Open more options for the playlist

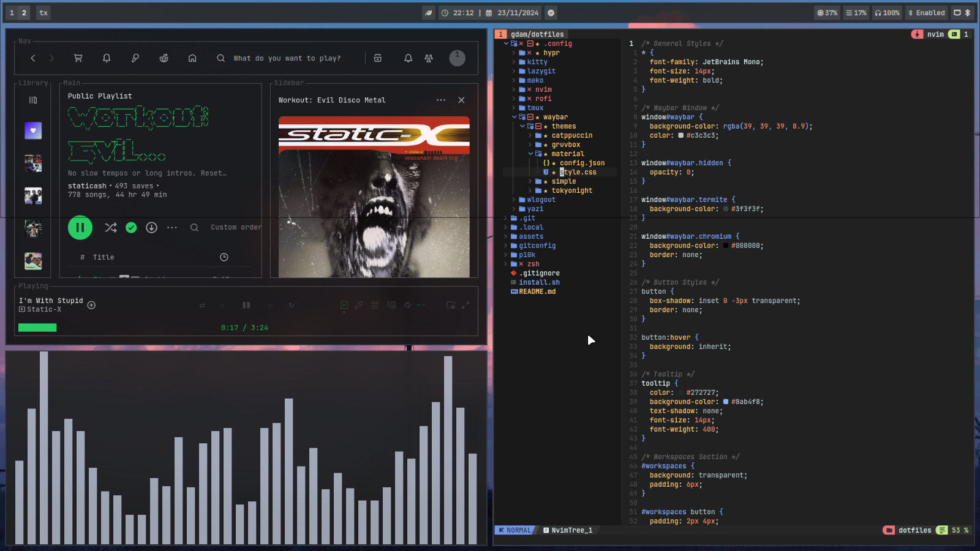172,227
